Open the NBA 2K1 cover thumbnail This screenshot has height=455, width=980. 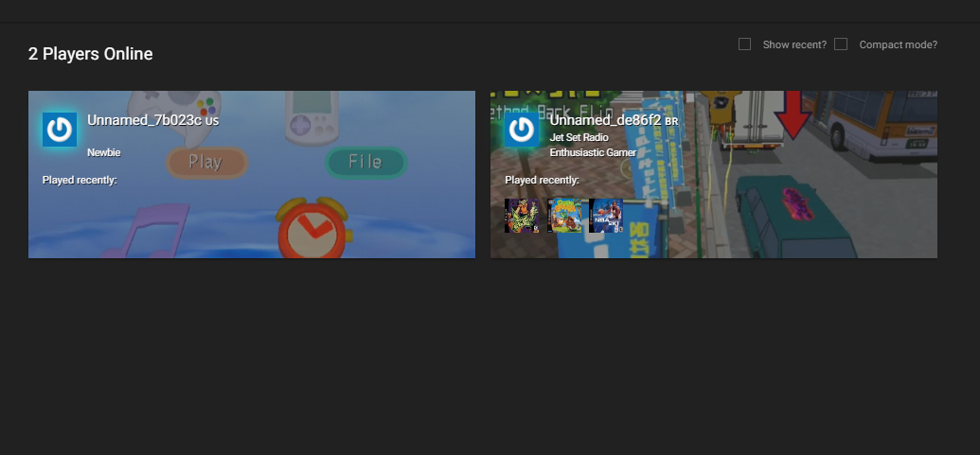[x=606, y=216]
